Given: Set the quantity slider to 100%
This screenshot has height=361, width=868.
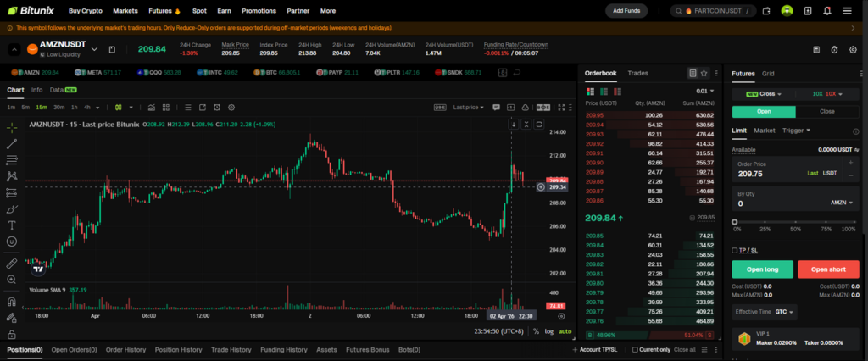Looking at the screenshot, I should pos(855,222).
